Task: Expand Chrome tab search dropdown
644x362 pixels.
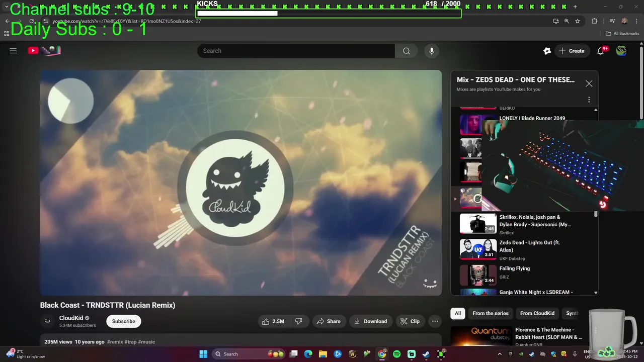Action: click(x=7, y=7)
